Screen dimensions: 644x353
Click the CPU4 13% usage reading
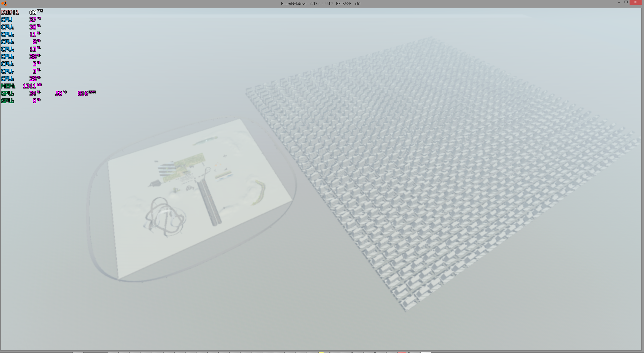(x=35, y=49)
